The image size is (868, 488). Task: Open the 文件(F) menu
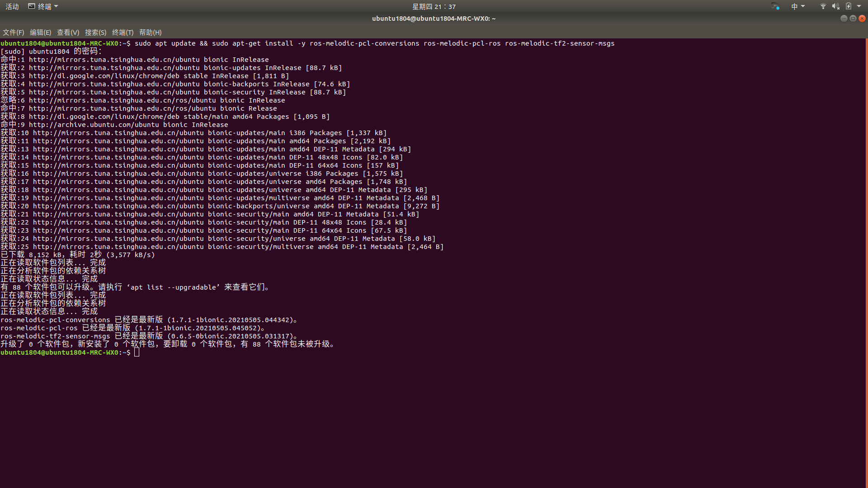coord(13,33)
